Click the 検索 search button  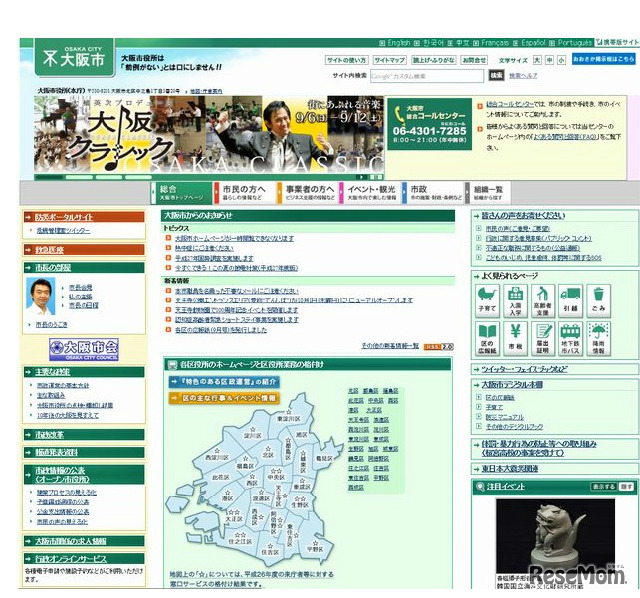496,76
